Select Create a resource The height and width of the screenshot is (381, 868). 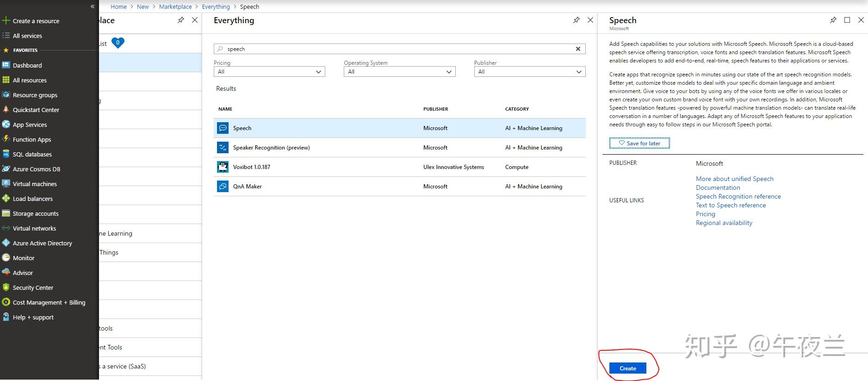tap(36, 21)
